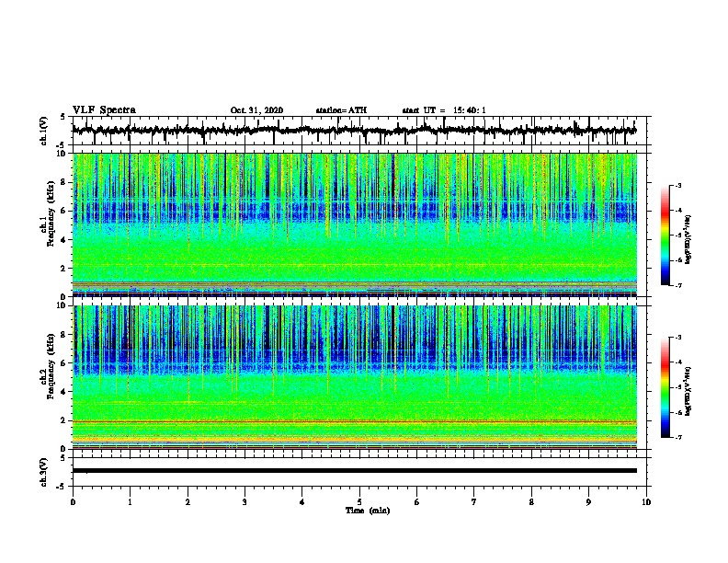
Task: Click time axis tick label "8"
Action: 531,502
